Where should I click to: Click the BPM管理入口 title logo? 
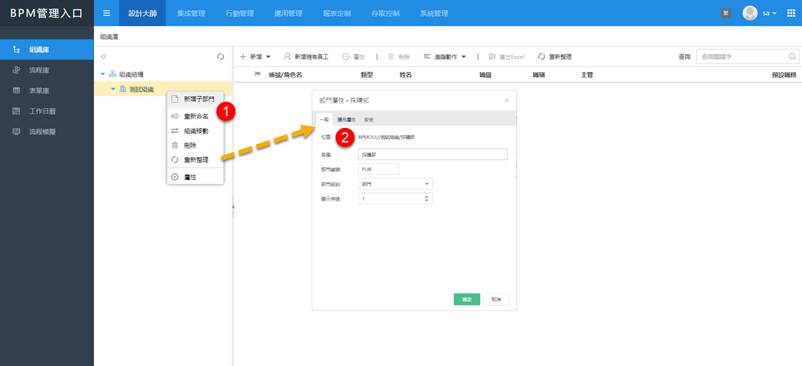tap(47, 13)
